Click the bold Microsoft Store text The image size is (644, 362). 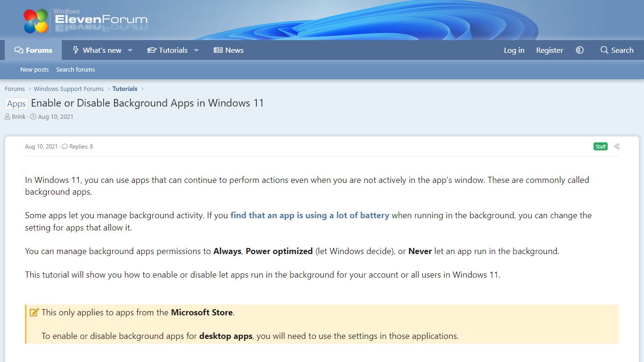coord(202,313)
